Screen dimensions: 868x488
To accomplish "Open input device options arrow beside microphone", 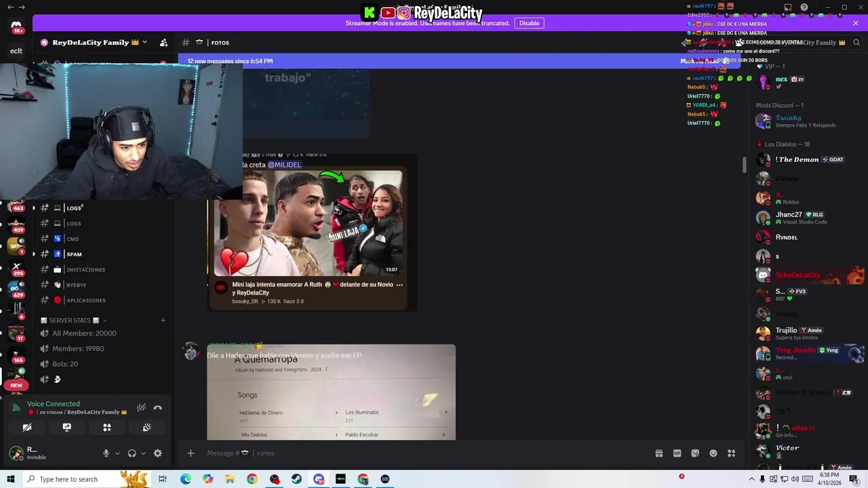I will pos(117,453).
